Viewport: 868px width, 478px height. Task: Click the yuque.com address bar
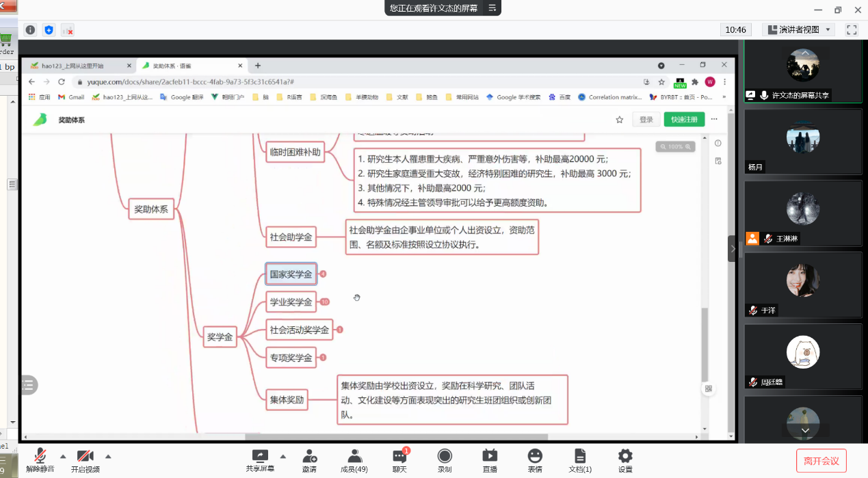tap(342, 81)
